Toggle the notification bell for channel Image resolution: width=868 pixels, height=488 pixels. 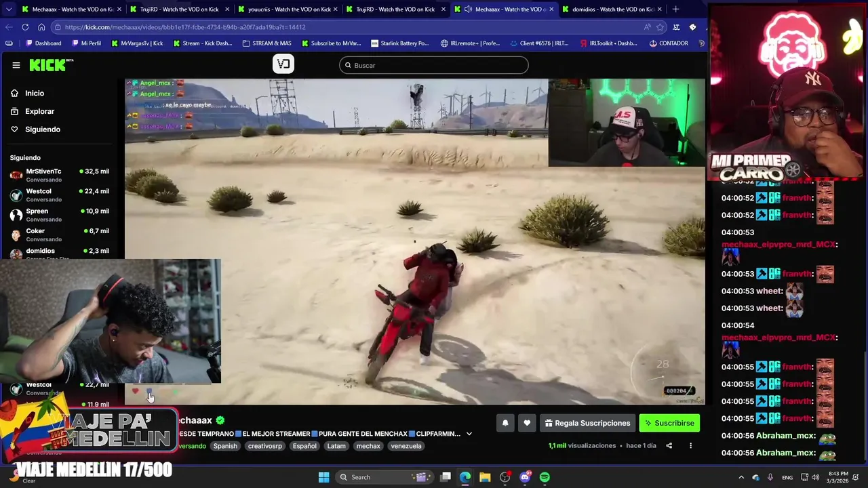click(x=505, y=423)
